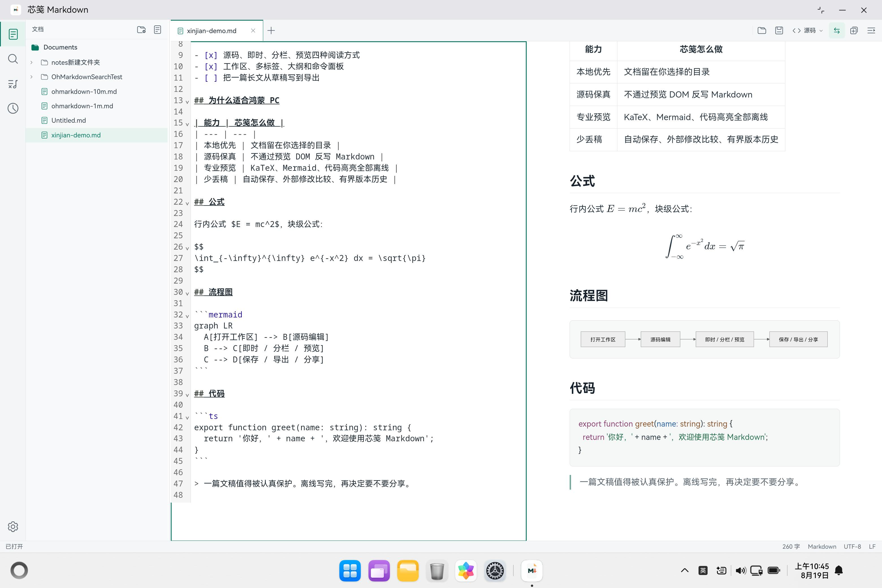Open the trash in dock

(x=436, y=571)
